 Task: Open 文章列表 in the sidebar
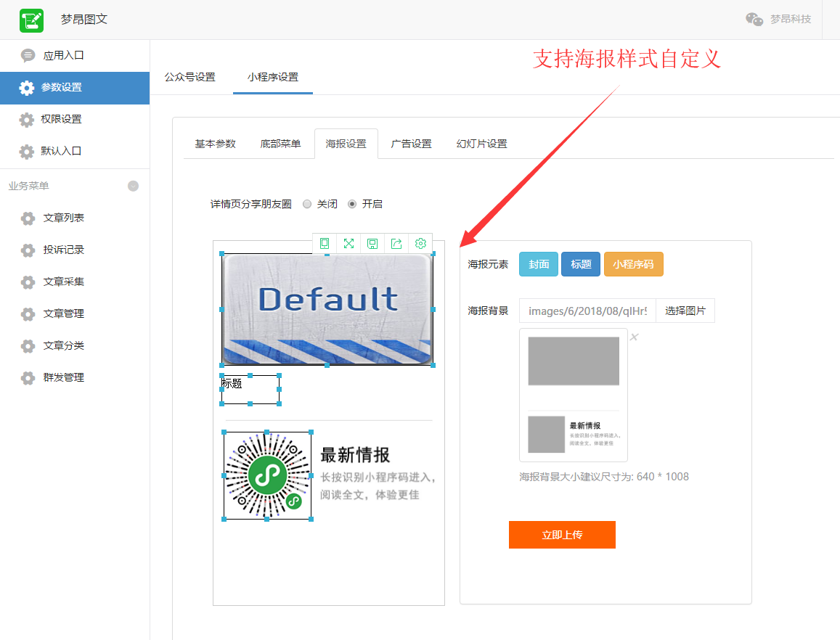coord(64,218)
